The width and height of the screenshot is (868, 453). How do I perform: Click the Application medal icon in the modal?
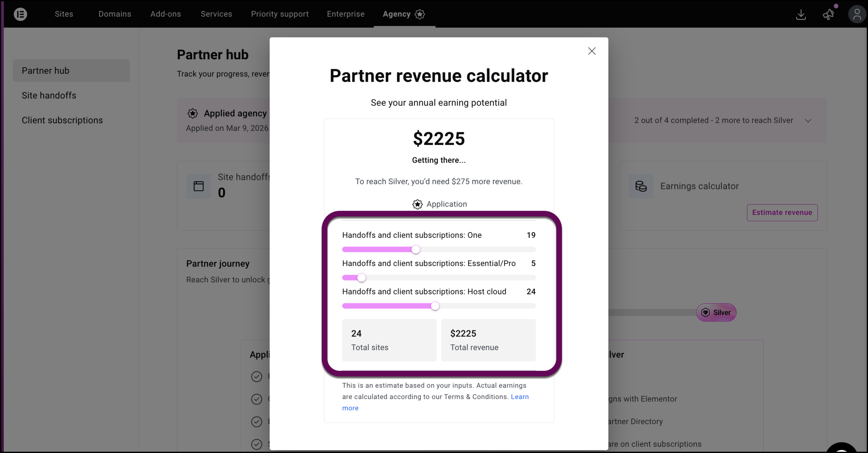click(417, 204)
